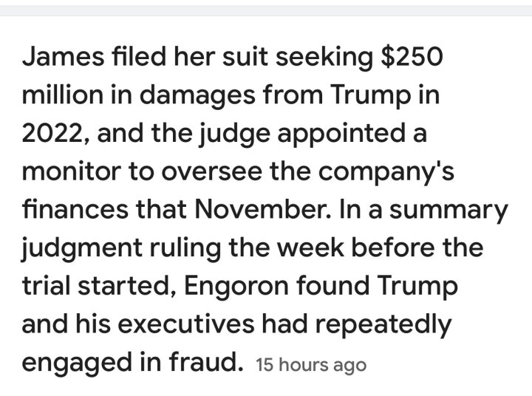Viewport: 532px width, 396px height.
Task: Click the word "million" in the second line
Action: coord(62,95)
